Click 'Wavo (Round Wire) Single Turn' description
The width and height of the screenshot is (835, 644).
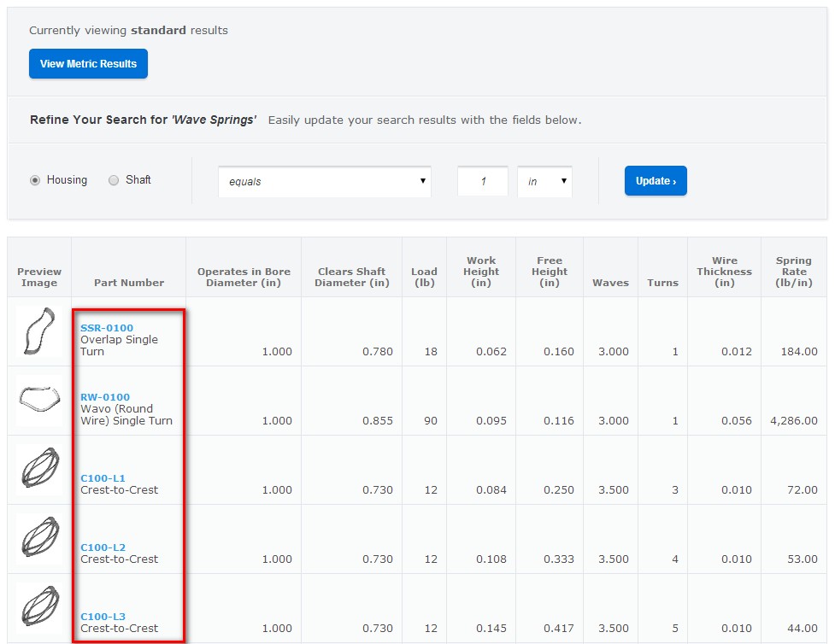click(x=126, y=414)
